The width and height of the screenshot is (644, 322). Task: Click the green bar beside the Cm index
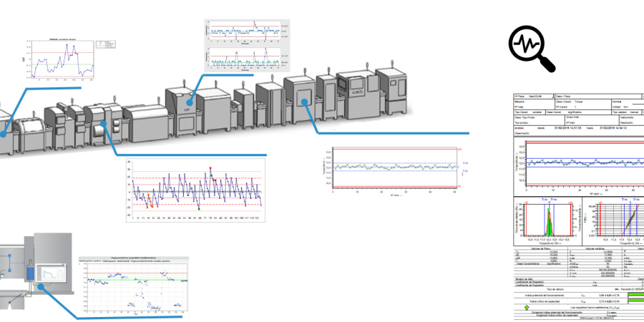point(636,296)
